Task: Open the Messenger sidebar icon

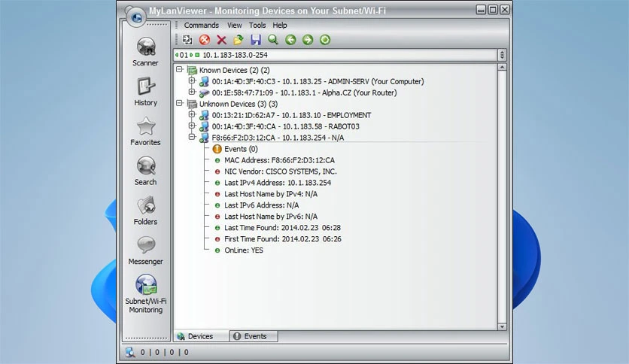Action: 146,244
